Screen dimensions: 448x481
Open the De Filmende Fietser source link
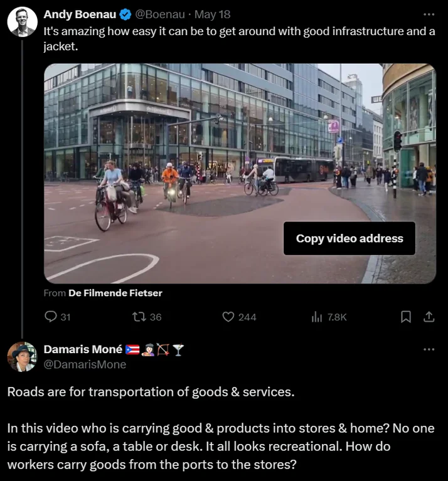pyautogui.click(x=115, y=293)
